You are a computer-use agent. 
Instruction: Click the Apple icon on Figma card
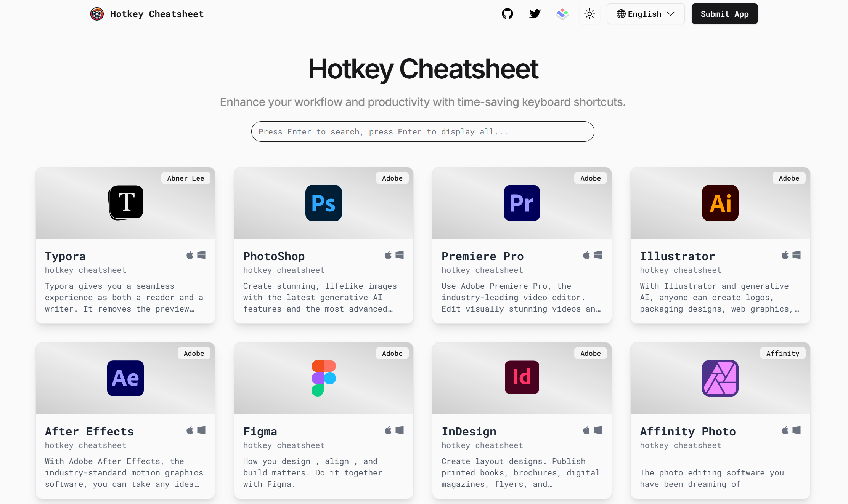[388, 430]
